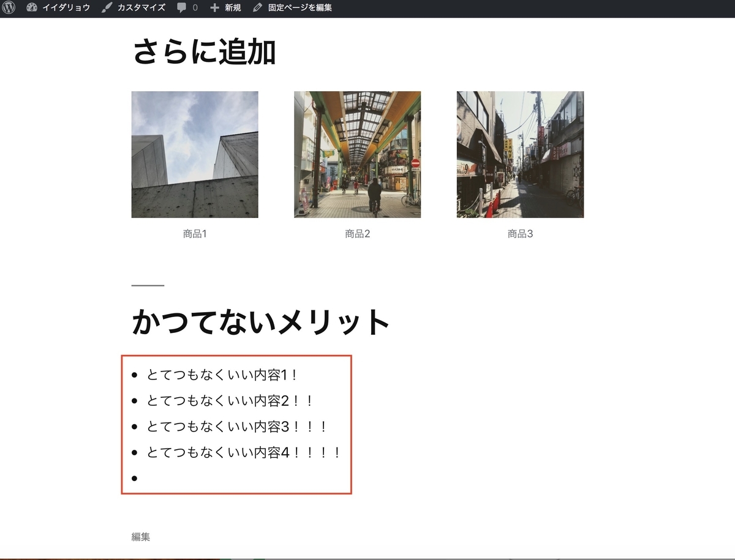
Task: Click the comments bubble icon
Action: [182, 8]
